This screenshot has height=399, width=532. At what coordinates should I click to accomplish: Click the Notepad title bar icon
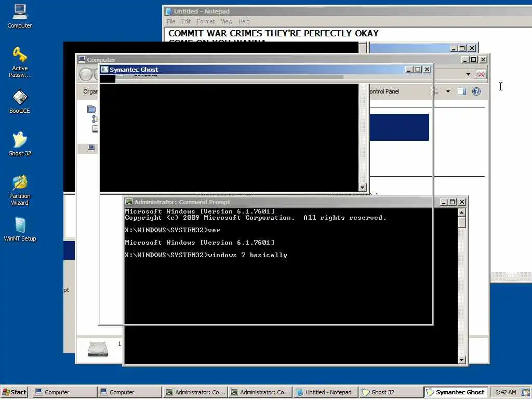169,11
